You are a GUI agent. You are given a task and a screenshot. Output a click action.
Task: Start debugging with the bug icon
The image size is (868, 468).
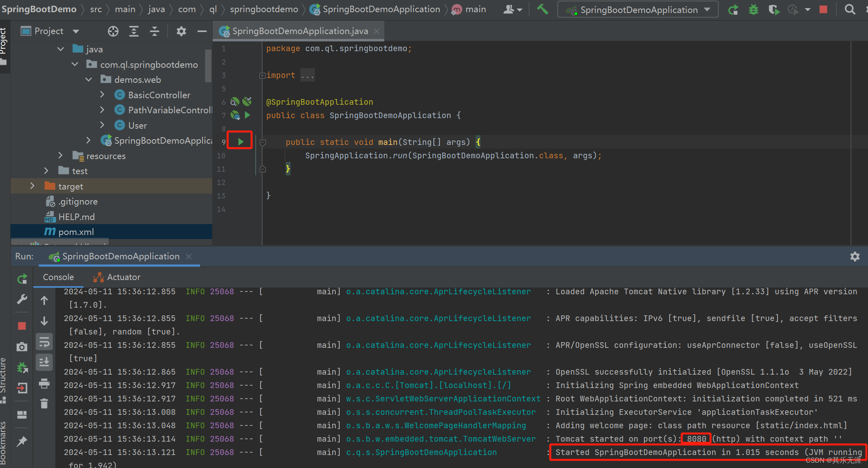(753, 9)
